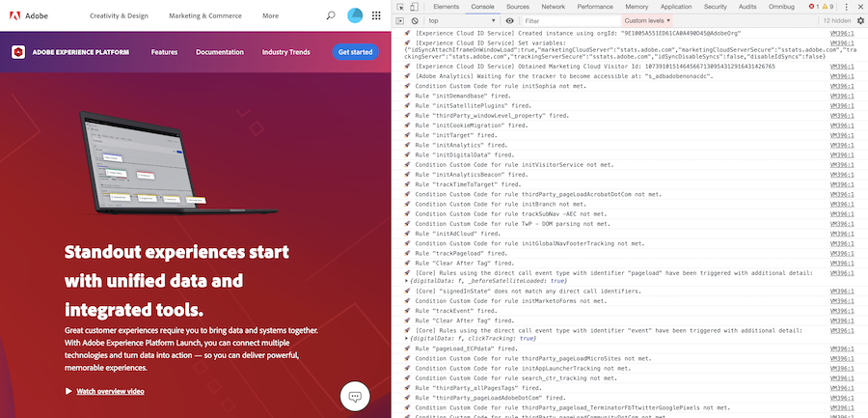
Task: Expand the Marketing & Commerce menu
Action: click(205, 15)
